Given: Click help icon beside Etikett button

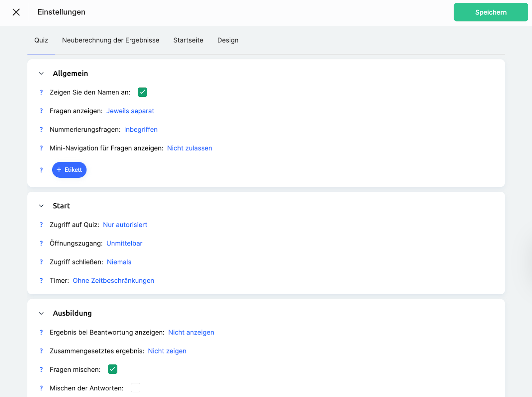Looking at the screenshot, I should coord(41,170).
